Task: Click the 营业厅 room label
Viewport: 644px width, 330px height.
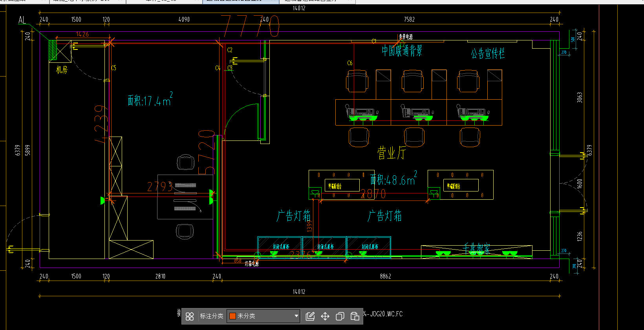Action: click(391, 153)
